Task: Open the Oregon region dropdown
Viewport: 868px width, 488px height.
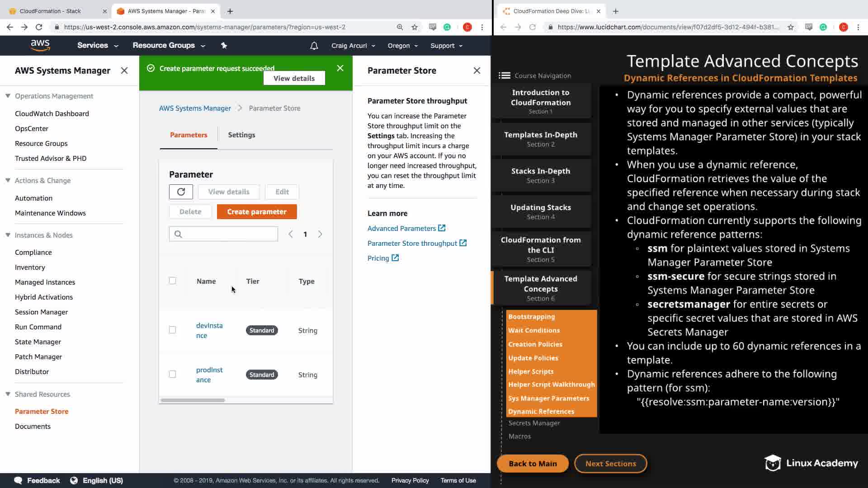Action: click(x=402, y=46)
